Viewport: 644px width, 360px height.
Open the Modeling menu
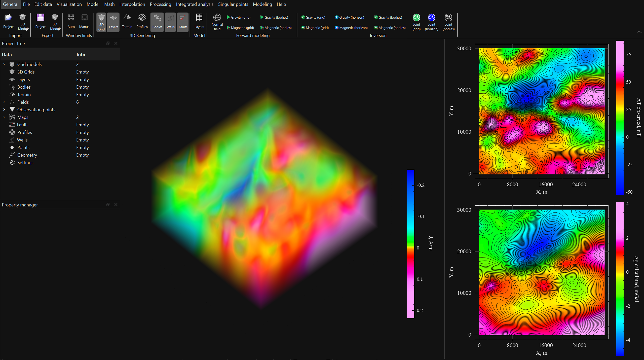262,4
